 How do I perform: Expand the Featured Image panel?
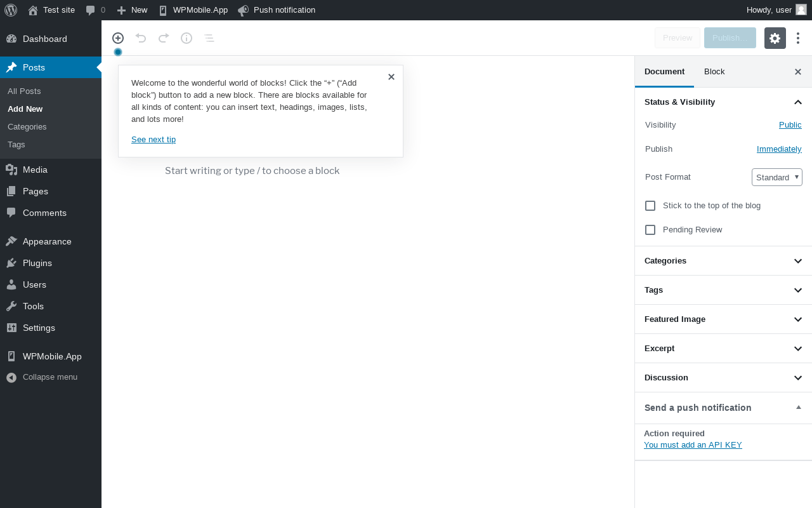click(x=723, y=319)
